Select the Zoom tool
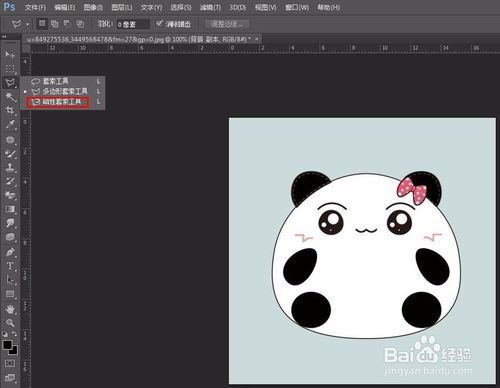 (x=10, y=323)
